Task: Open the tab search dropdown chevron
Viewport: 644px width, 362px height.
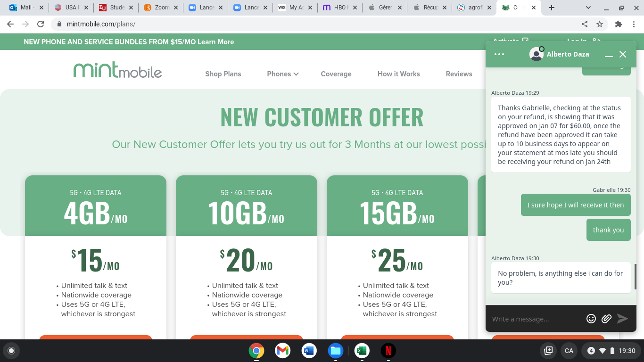Action: (x=588, y=8)
